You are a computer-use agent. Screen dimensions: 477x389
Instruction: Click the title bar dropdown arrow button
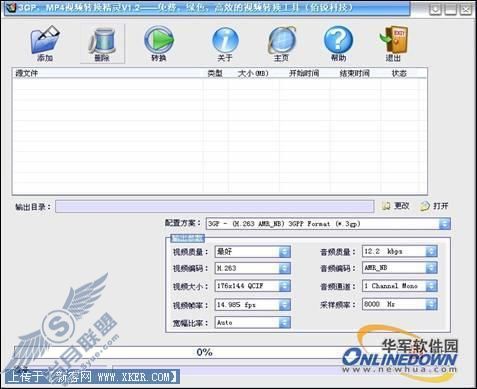click(x=435, y=10)
